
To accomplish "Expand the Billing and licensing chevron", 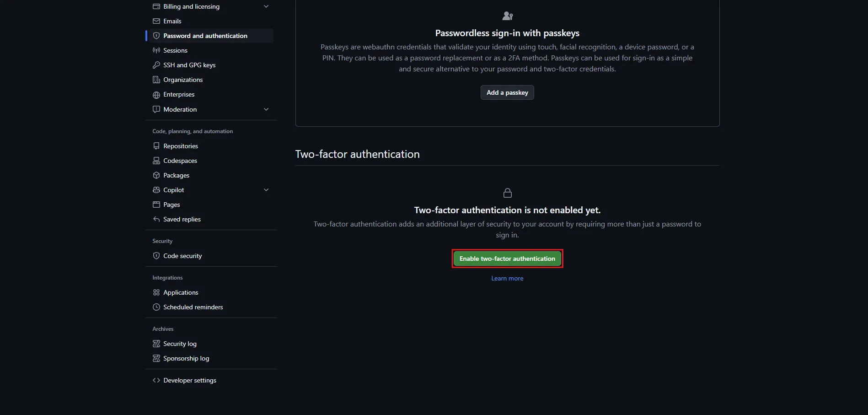I will [x=266, y=6].
